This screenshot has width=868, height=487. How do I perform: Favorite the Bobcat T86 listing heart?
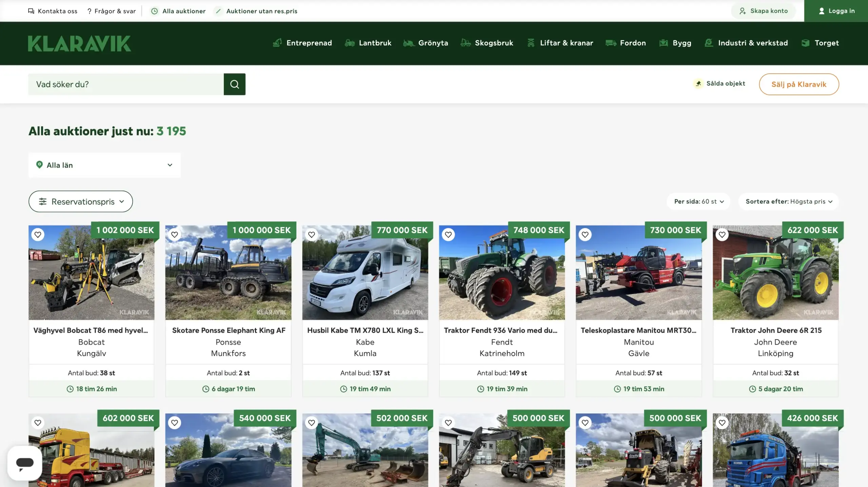[x=38, y=235]
